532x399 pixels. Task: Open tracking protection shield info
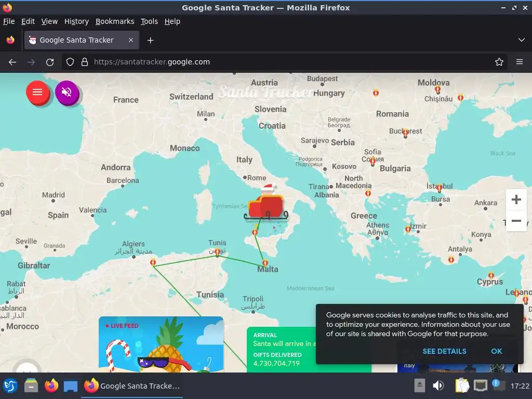pos(70,62)
